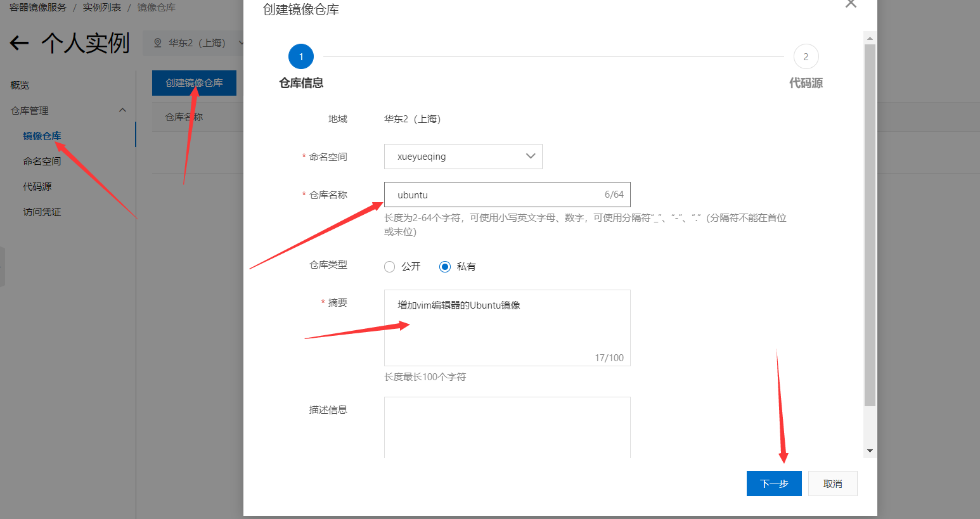Click the location pin icon near 华东2
The height and width of the screenshot is (519, 980).
tap(158, 43)
